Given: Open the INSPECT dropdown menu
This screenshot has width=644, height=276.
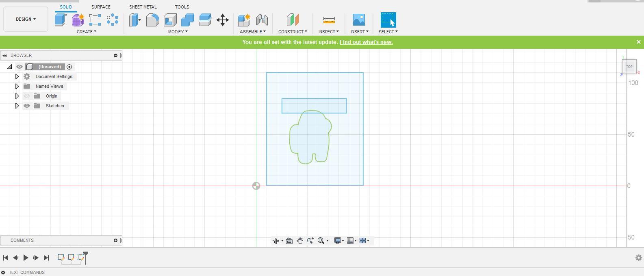Looking at the screenshot, I should pos(329,32).
